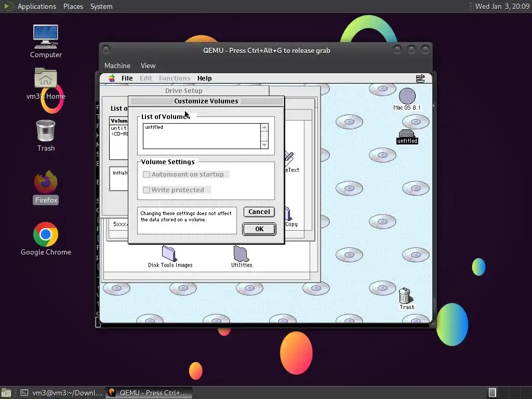Viewport: 532px width, 399px height.
Task: Click the Drive Setup window title
Action: [x=183, y=90]
